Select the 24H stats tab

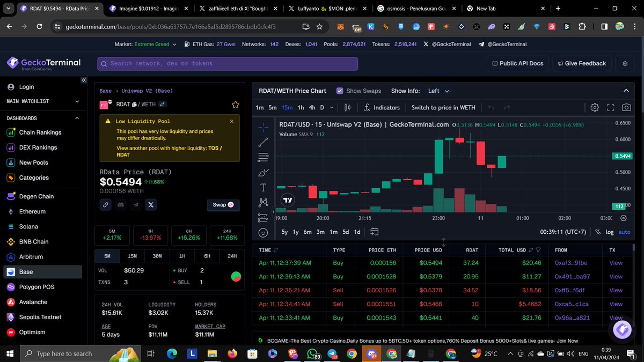tap(232, 256)
